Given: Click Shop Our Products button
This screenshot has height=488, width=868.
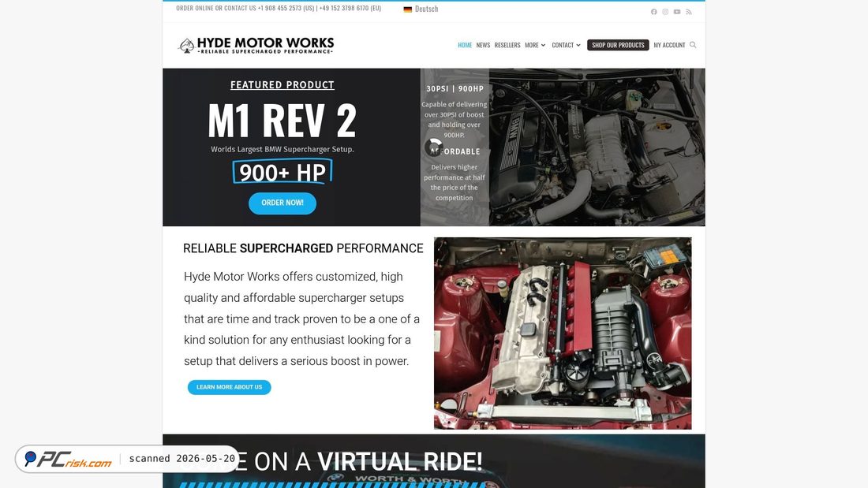Looking at the screenshot, I should [618, 45].
